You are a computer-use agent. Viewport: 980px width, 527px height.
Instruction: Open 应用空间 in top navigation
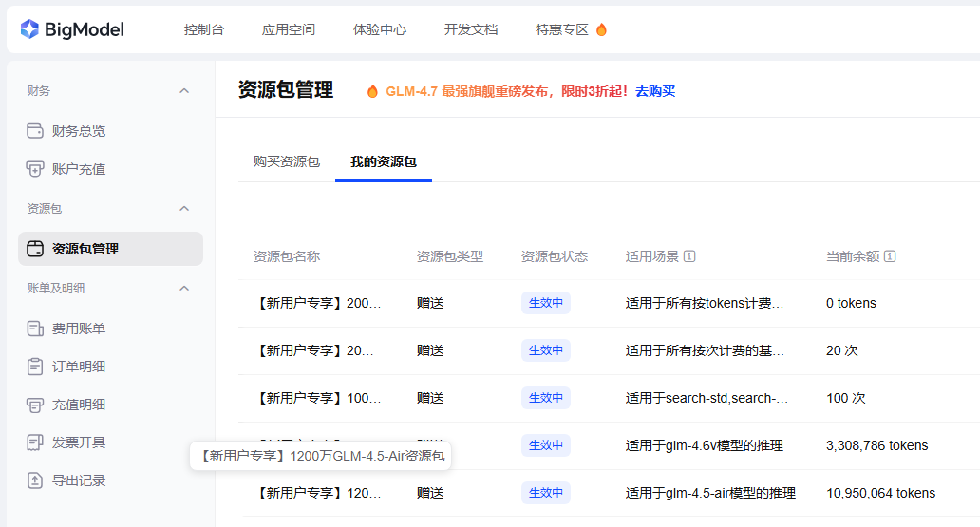click(x=288, y=29)
